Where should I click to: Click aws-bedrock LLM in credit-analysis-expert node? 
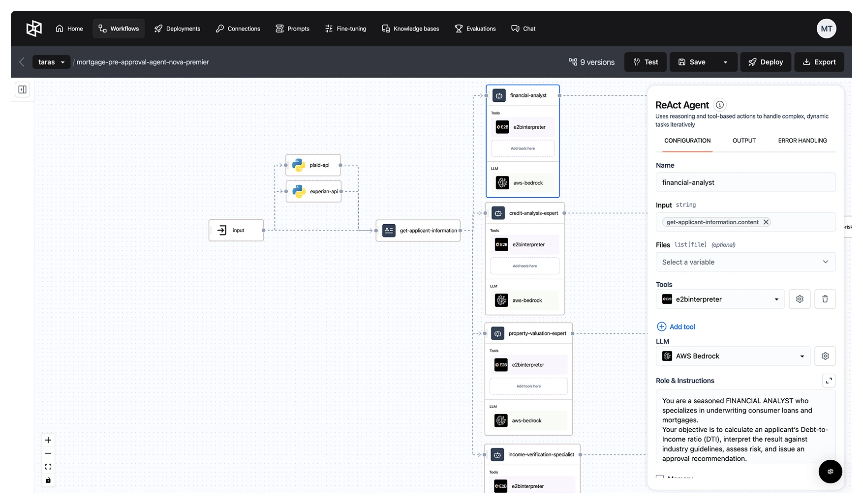coord(524,300)
